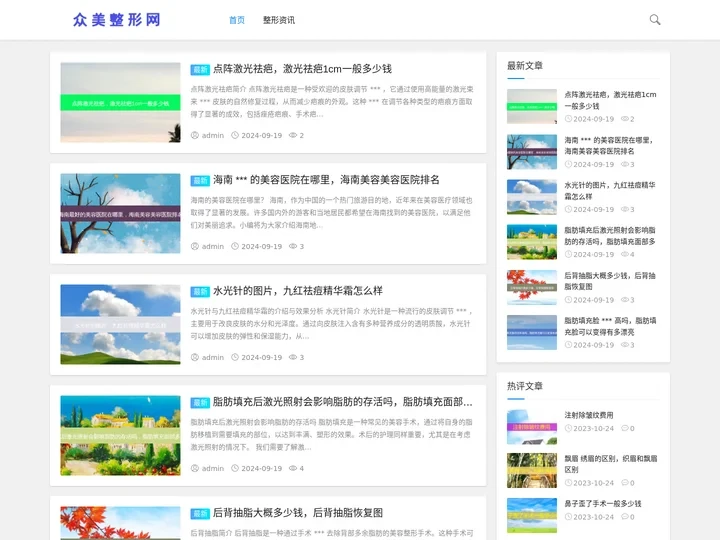Screen dimensions: 720x540
Task: Click clock date icon under 水光针的图片 article
Action: click(235, 357)
